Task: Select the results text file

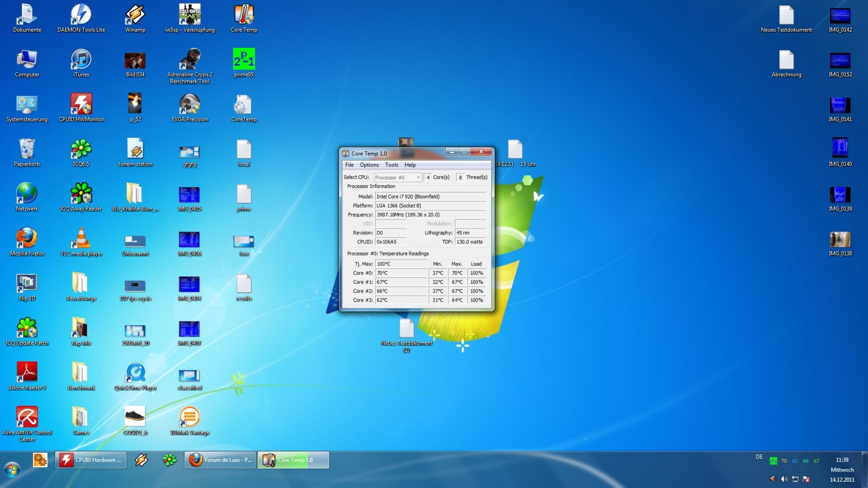Action: (244, 287)
